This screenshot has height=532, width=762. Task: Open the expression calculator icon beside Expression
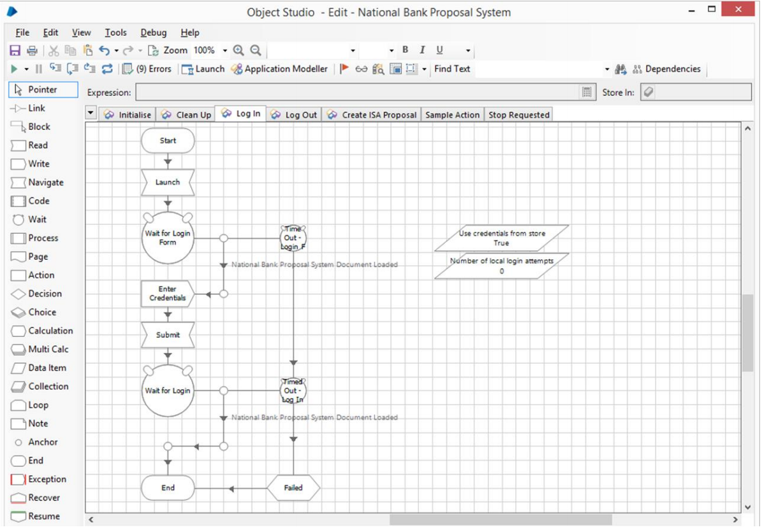(x=587, y=92)
